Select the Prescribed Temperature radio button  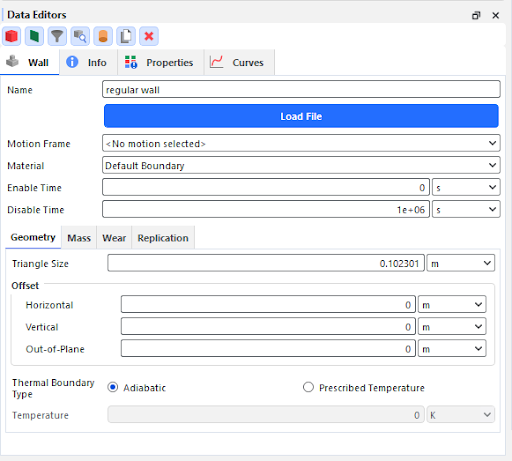pos(308,387)
